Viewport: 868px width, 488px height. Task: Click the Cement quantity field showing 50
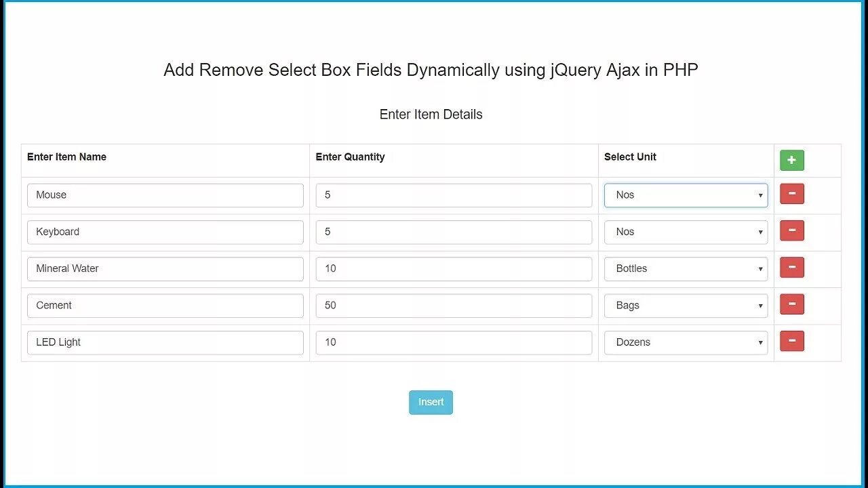454,306
